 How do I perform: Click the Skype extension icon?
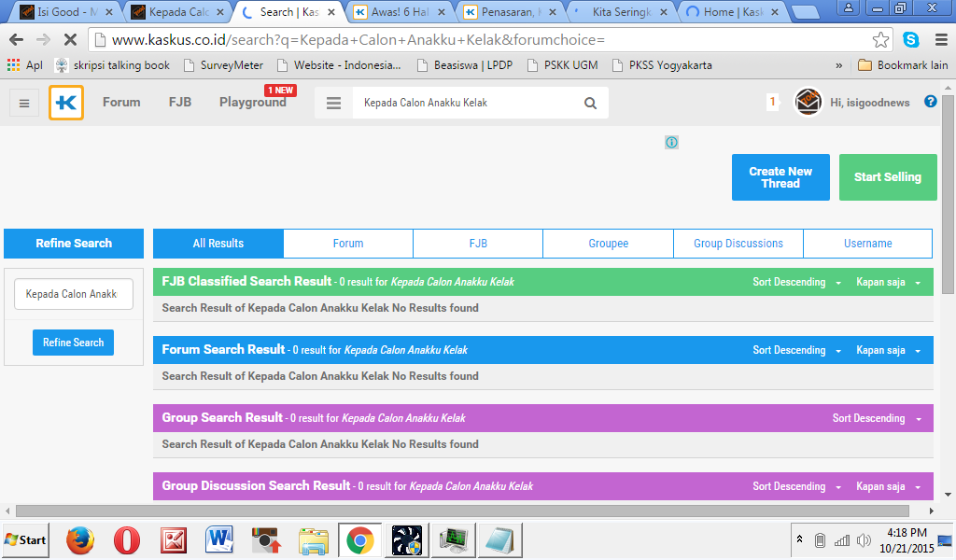point(911,40)
